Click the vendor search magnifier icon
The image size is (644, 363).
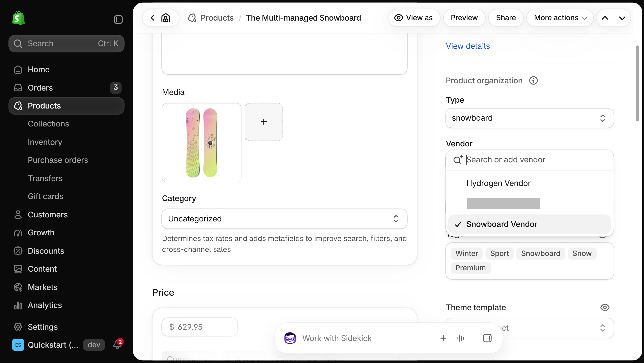(458, 160)
